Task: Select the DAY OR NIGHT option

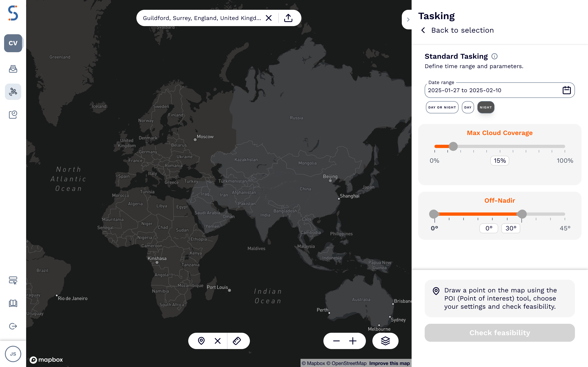Action: 442,107
